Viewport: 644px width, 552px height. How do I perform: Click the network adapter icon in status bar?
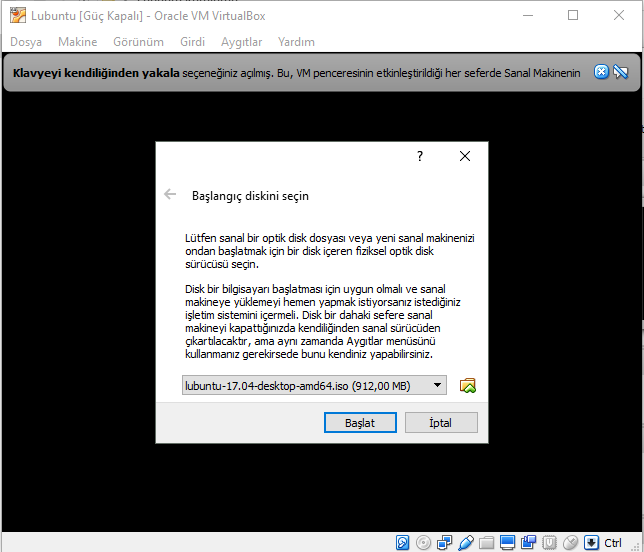pyautogui.click(x=445, y=543)
